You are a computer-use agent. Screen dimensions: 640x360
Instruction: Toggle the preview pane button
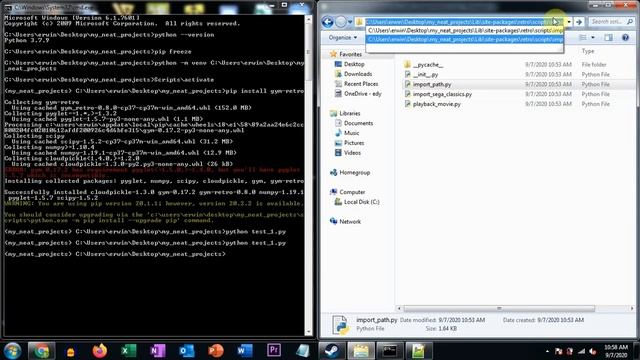(609, 38)
